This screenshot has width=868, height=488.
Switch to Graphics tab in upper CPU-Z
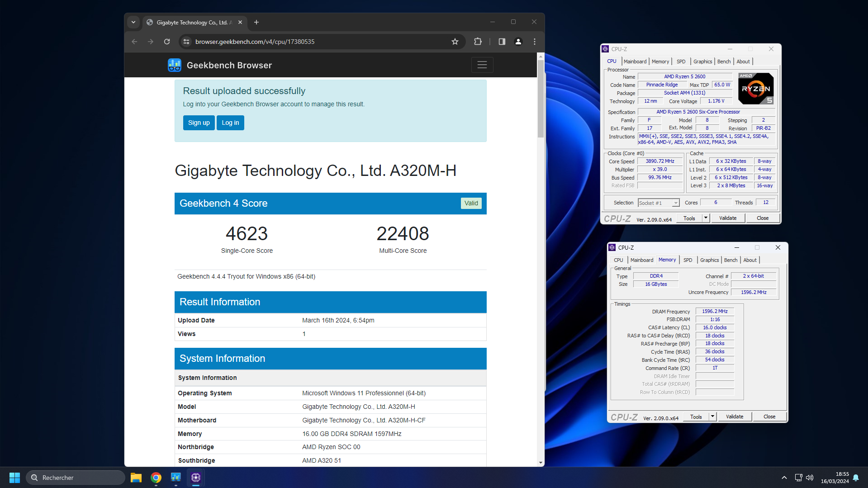coord(702,62)
